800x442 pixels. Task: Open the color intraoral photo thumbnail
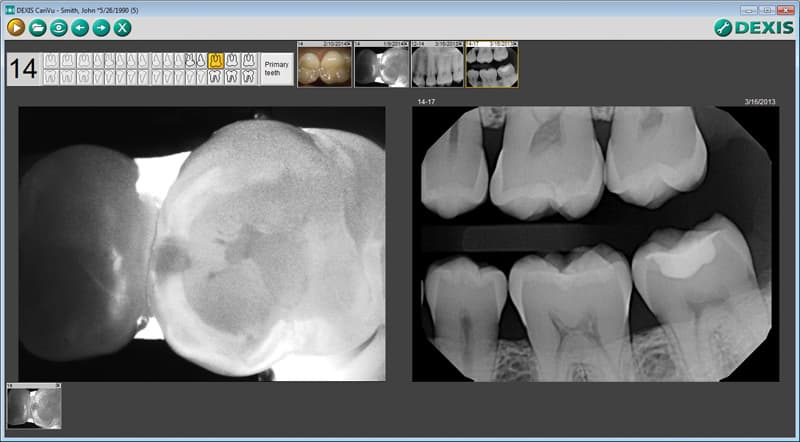[325, 65]
